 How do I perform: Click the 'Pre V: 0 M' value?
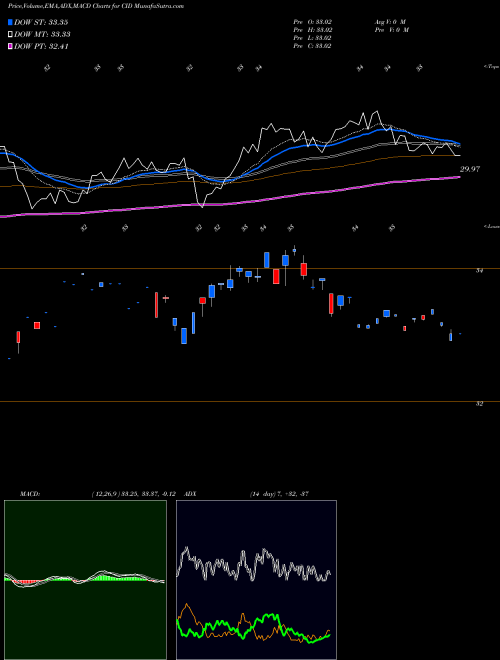tap(393, 30)
